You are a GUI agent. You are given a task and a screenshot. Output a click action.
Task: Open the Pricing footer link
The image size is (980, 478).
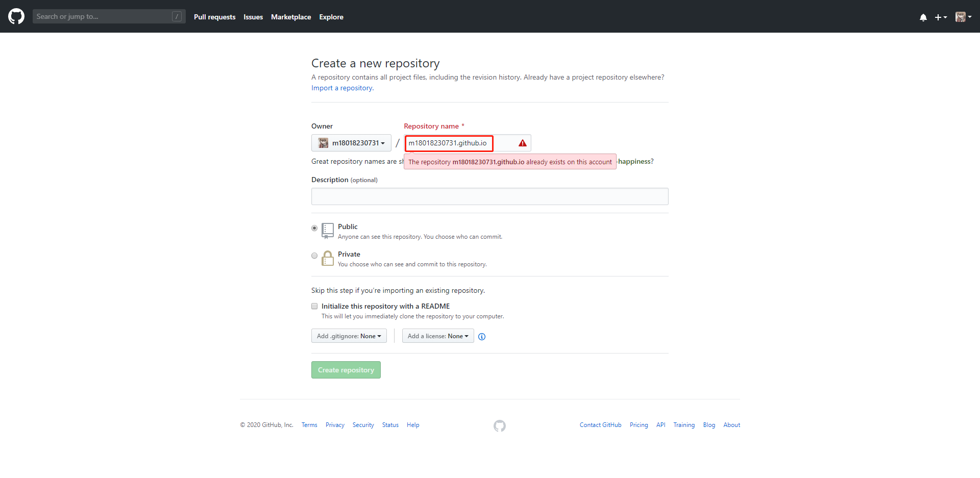pos(639,425)
